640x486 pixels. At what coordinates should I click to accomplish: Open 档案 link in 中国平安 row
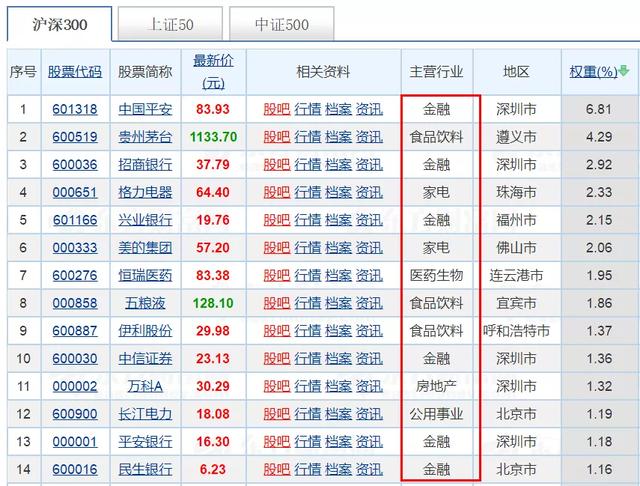[338, 109]
